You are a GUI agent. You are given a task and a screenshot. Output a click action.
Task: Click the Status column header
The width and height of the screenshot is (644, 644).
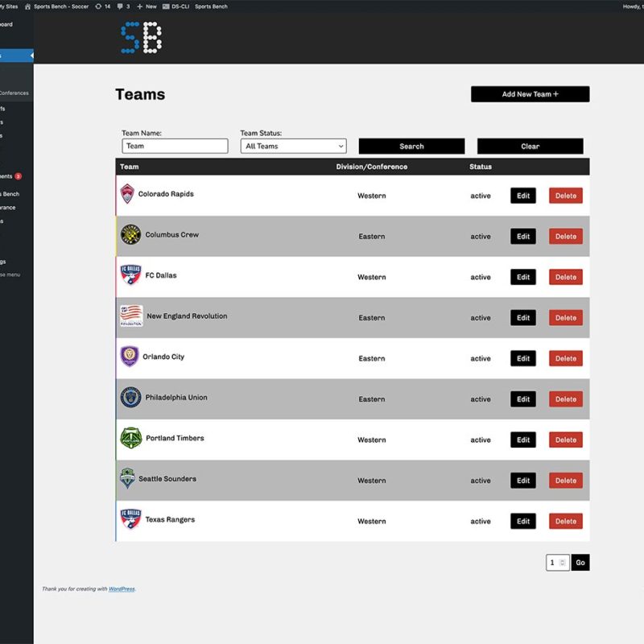(481, 167)
